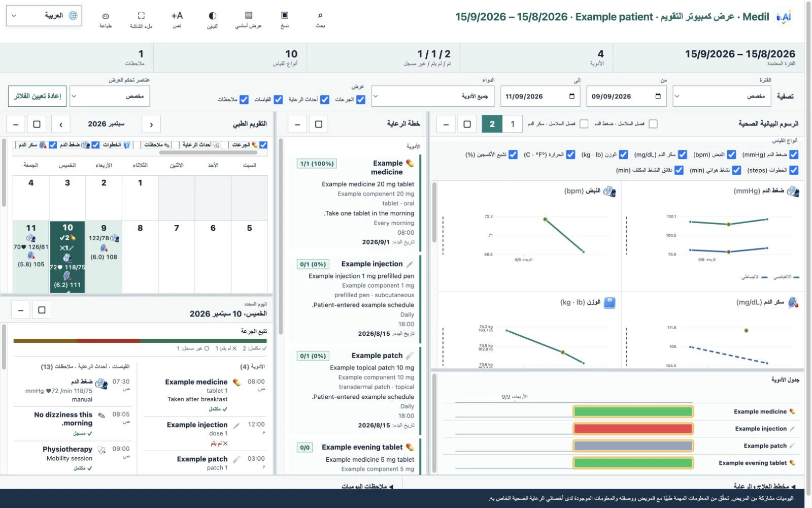This screenshot has width=812, height=508.
Task: Click the from-date field 09/09/2026
Action: point(627,96)
